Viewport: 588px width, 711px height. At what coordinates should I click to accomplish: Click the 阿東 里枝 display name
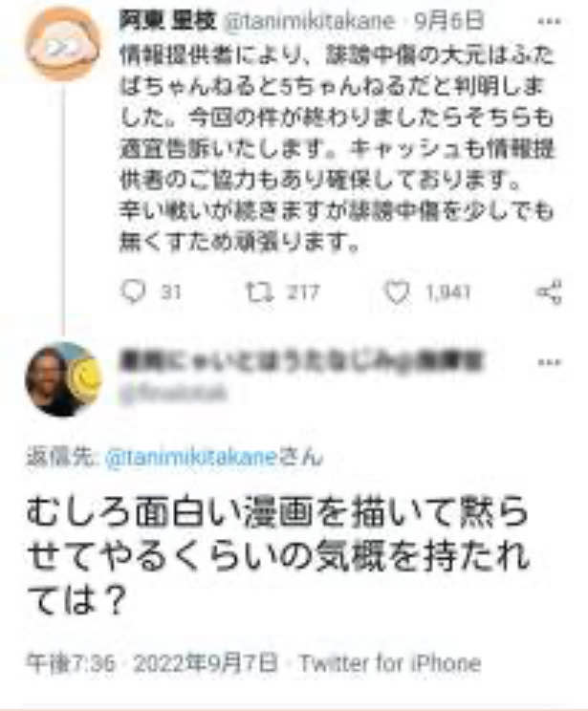[168, 21]
